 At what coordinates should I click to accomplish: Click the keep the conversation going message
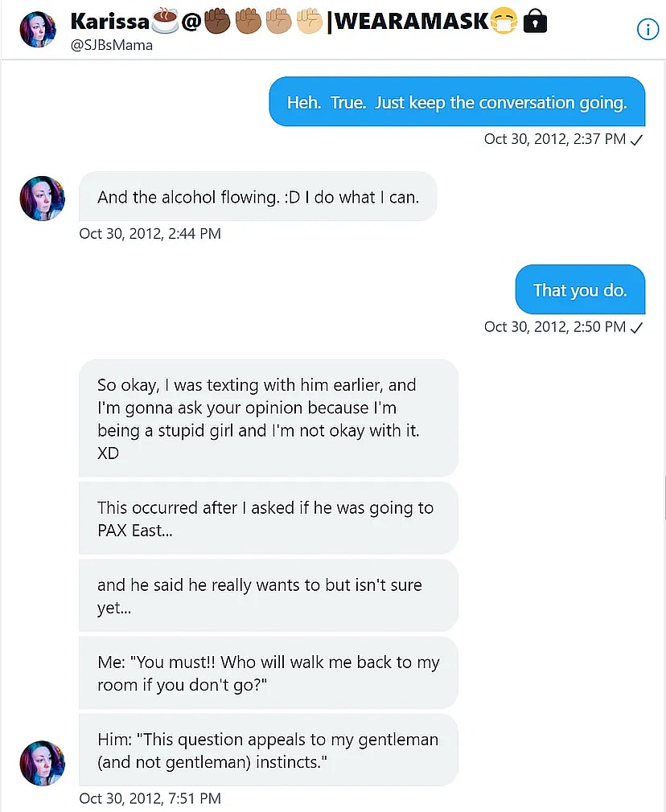coord(456,102)
